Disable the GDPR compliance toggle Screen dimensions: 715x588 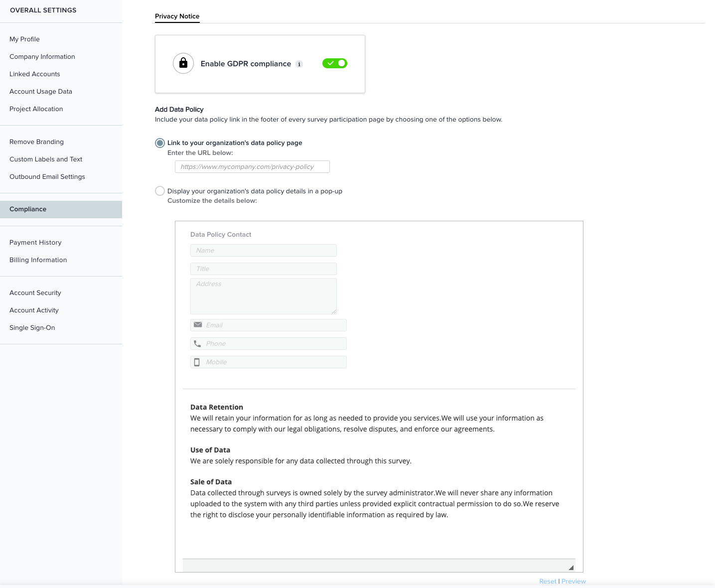tap(335, 63)
